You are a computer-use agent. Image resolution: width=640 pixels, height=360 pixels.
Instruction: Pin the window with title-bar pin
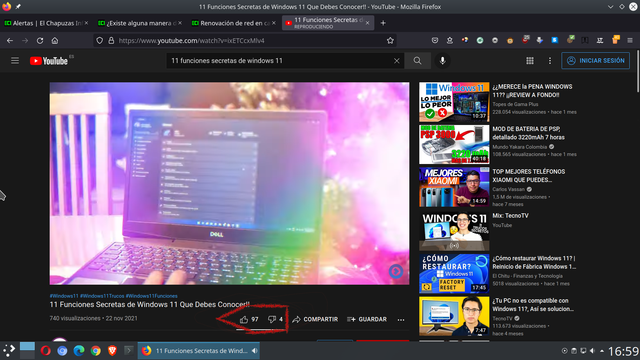(18, 7)
